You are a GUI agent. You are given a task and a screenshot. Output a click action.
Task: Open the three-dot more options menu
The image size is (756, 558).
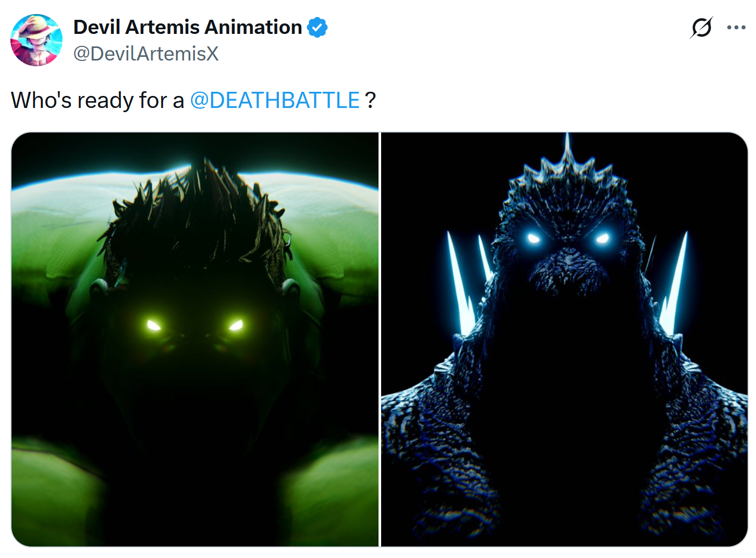click(736, 28)
